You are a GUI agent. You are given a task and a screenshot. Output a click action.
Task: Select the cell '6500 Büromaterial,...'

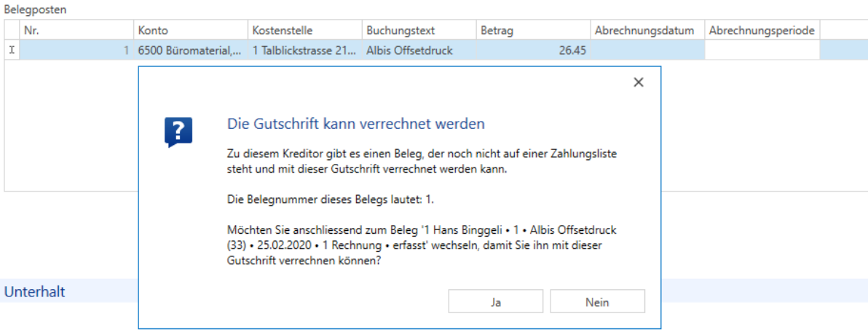click(x=191, y=50)
